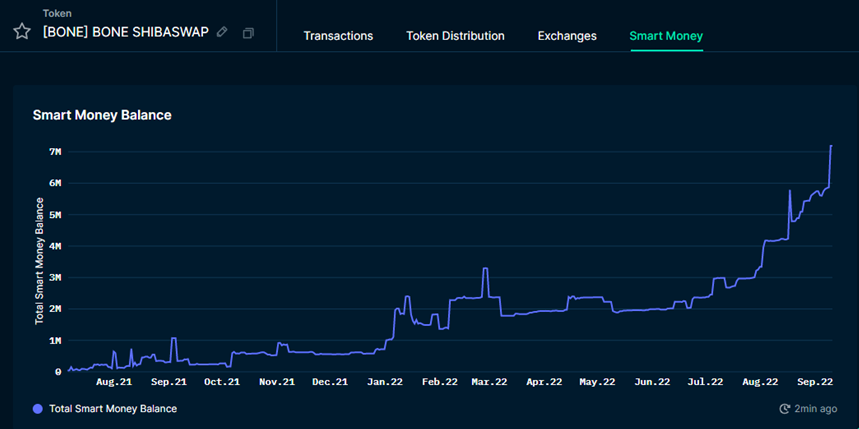
Task: Star the BONE token as favorite
Action: click(x=22, y=32)
